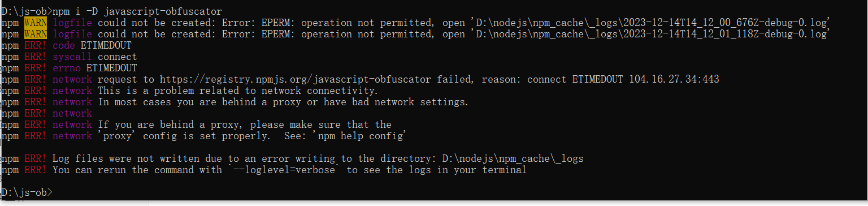
Task: Click the word 'connect' after syscall
Action: tap(117, 57)
